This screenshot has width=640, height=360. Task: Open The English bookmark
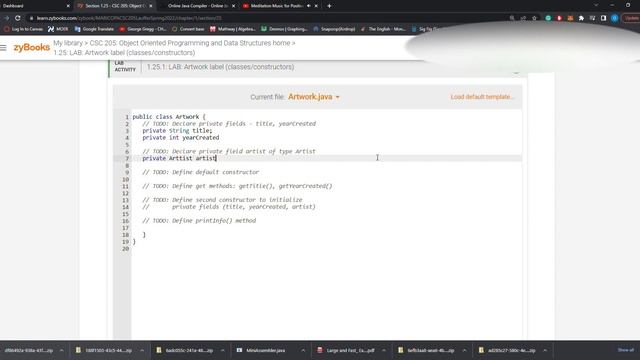383,29
